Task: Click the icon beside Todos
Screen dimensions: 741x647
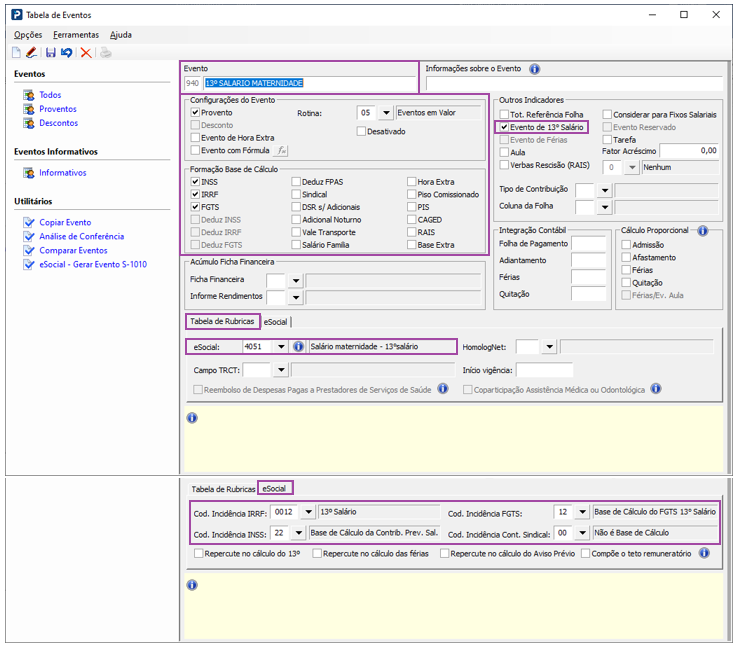Action: (x=29, y=95)
